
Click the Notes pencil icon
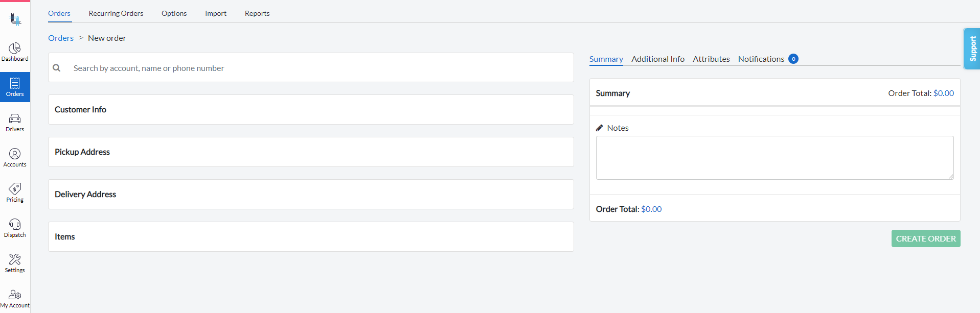click(600, 128)
